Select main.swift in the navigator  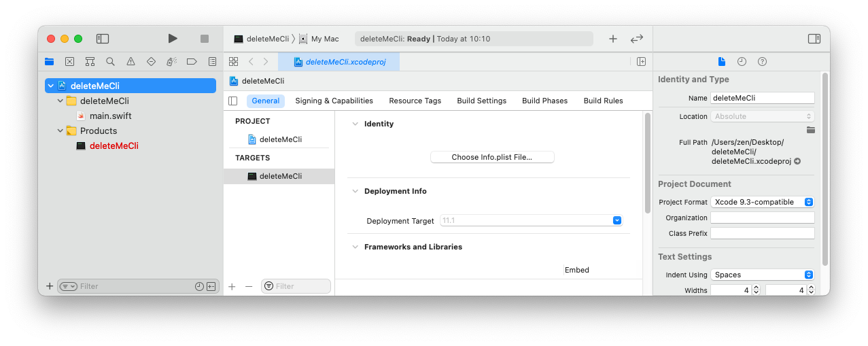click(110, 116)
